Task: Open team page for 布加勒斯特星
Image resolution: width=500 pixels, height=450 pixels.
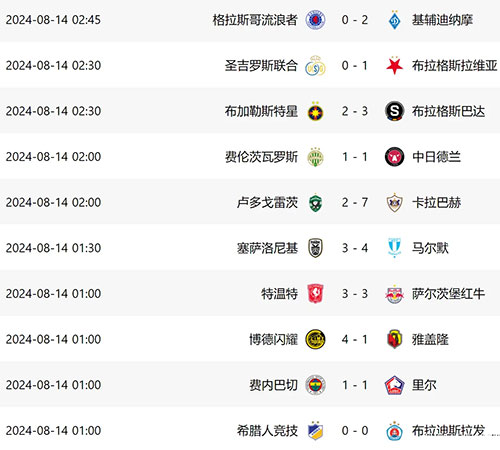Action: [x=261, y=111]
